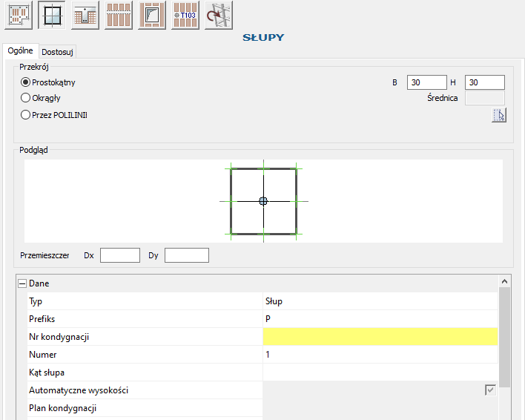This screenshot has height=420, width=525.
Task: Click the scroll up arrow of properties list
Action: pyautogui.click(x=504, y=282)
